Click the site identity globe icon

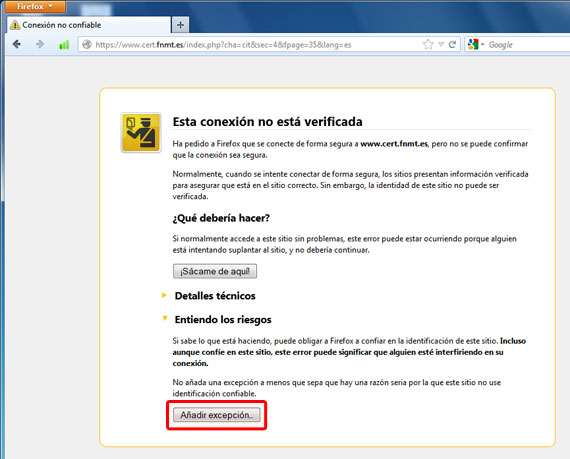coord(87,45)
